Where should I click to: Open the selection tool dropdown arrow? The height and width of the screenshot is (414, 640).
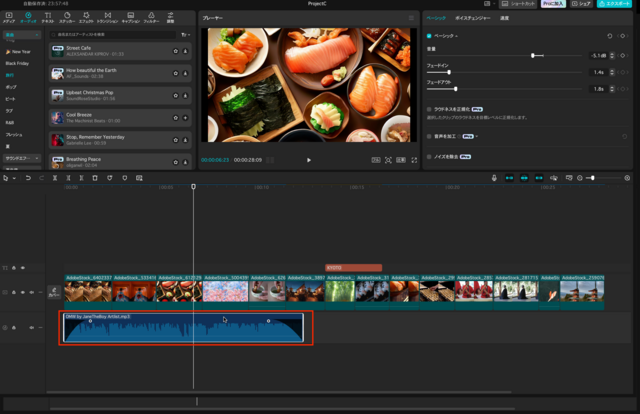pyautogui.click(x=14, y=178)
